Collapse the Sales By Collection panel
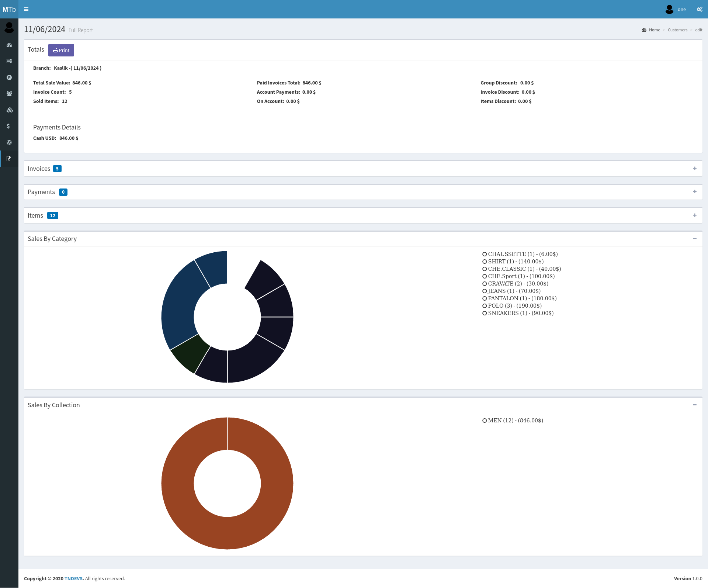This screenshot has height=588, width=708. [695, 405]
